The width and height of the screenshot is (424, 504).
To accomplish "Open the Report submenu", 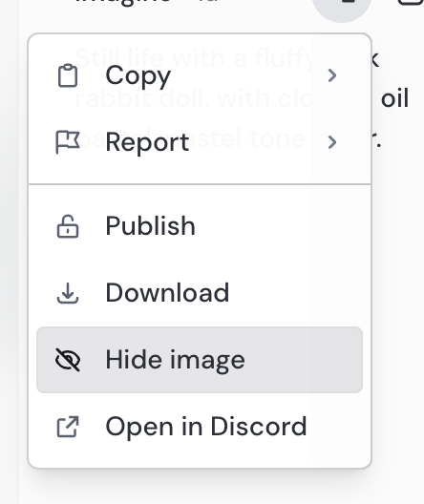I will pyautogui.click(x=200, y=142).
